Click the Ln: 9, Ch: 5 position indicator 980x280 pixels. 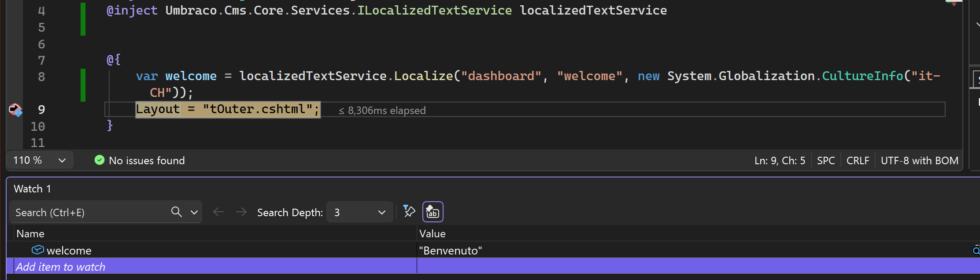coord(780,161)
